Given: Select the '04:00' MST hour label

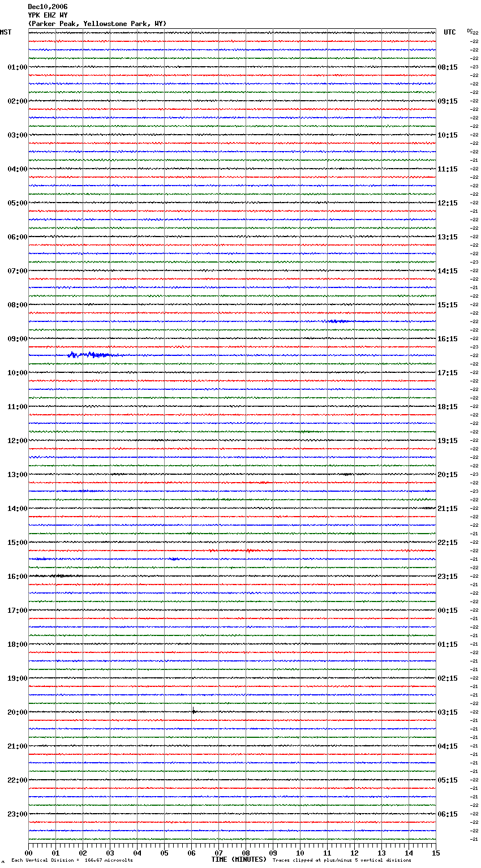Looking at the screenshot, I should point(18,169).
